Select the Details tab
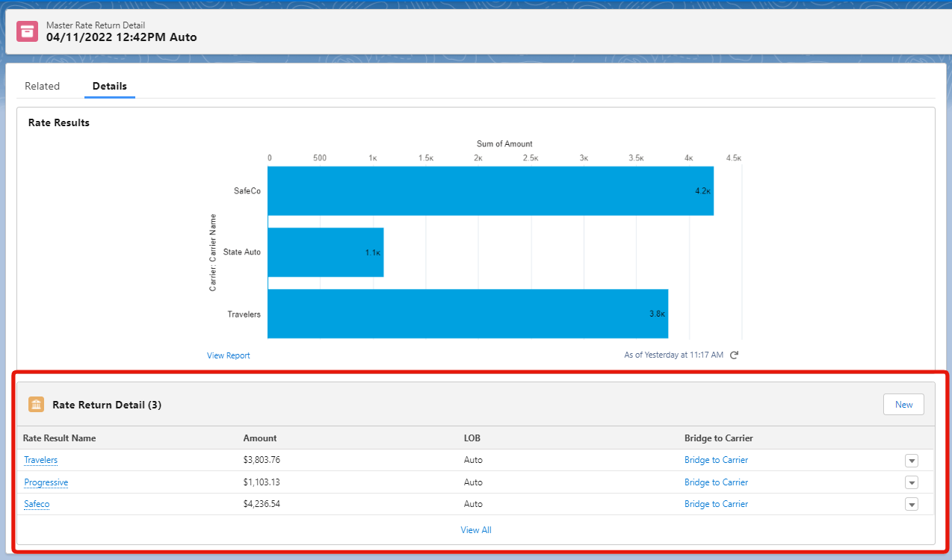 tap(109, 86)
